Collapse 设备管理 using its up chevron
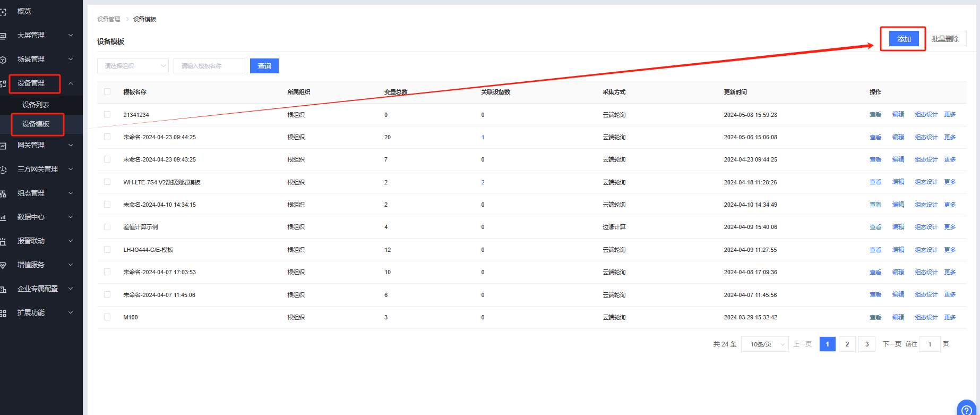Screen dimensions: 980x415 tap(71, 83)
